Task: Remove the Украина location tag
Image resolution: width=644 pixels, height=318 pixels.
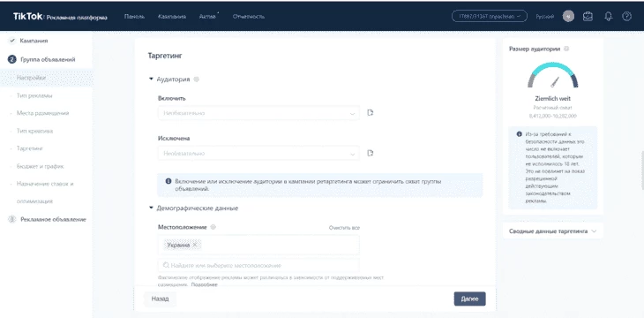Action: pyautogui.click(x=195, y=245)
